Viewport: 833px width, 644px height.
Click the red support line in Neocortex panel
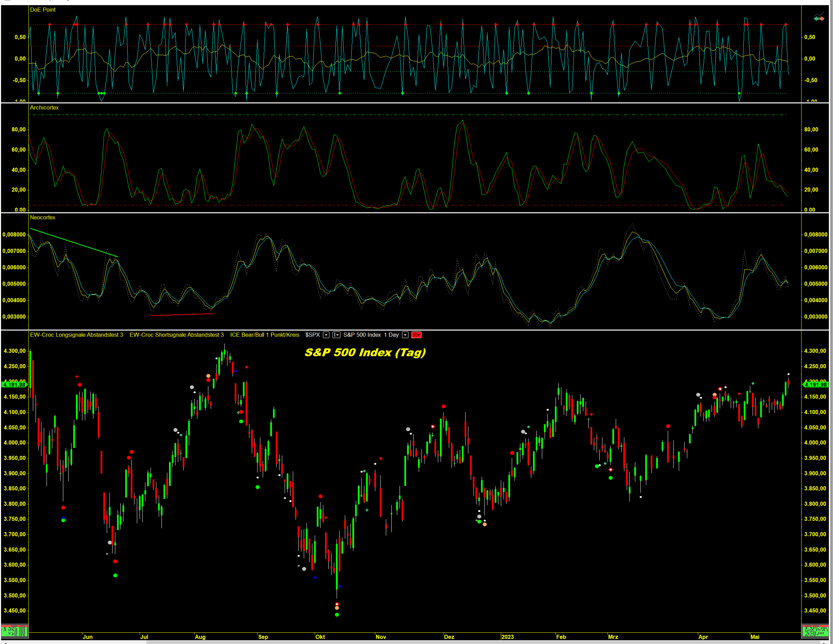[x=182, y=314]
